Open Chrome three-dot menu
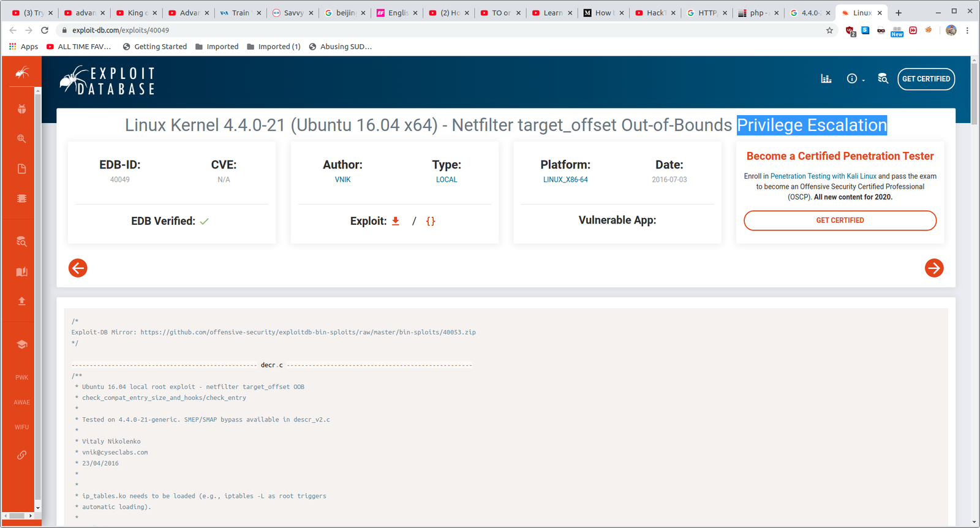This screenshot has width=980, height=528. coord(968,30)
